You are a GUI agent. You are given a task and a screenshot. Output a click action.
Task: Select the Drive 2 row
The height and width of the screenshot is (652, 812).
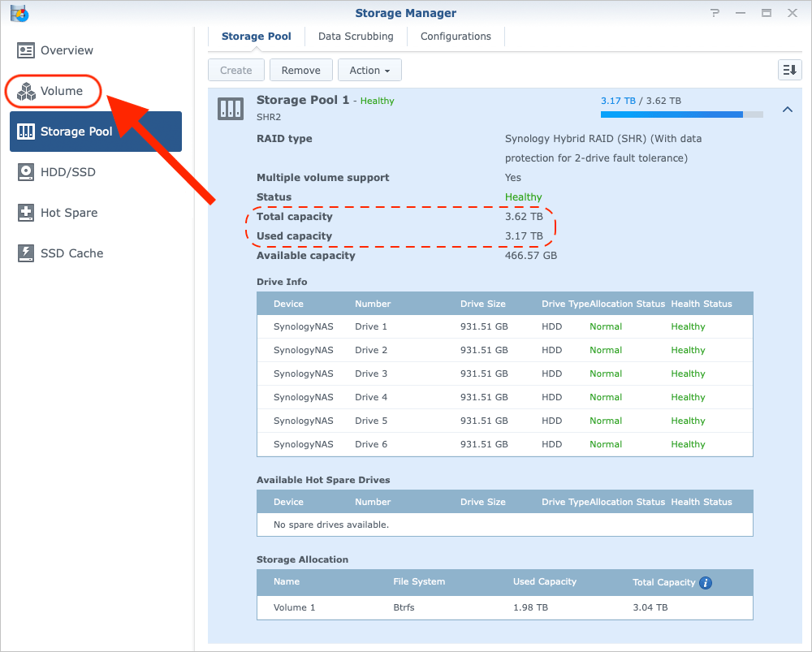(x=505, y=350)
